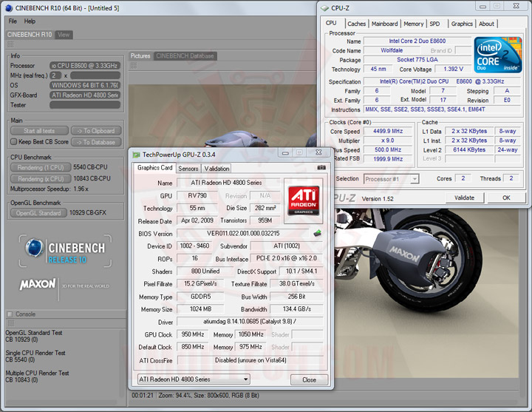Switch to the Memory tab in CPU-Z

click(x=413, y=24)
